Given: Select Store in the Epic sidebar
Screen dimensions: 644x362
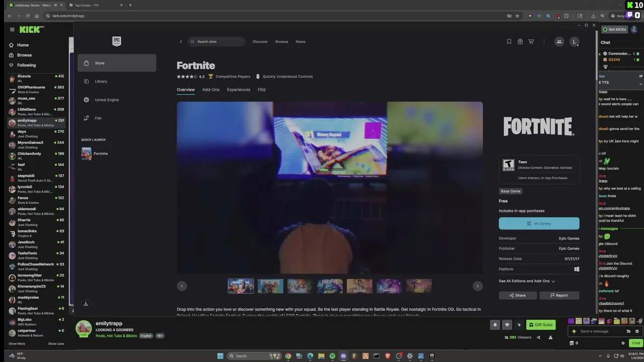Looking at the screenshot, I should coord(117,63).
